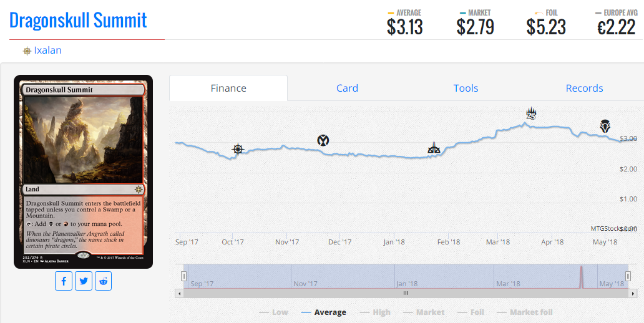Click the MARKET $2.79 price
The height and width of the screenshot is (323, 644).
tap(475, 23)
